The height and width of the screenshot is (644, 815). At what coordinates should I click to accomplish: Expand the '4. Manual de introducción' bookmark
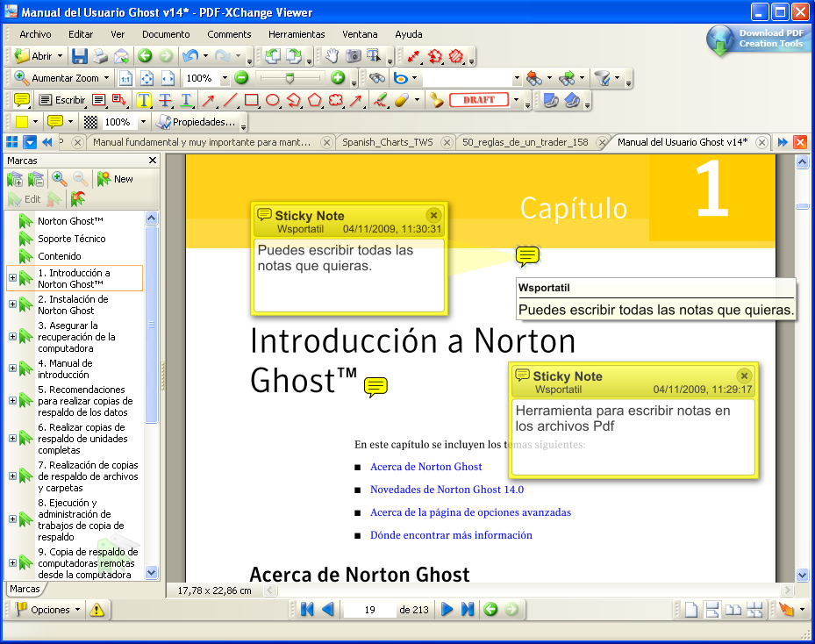coord(12,369)
